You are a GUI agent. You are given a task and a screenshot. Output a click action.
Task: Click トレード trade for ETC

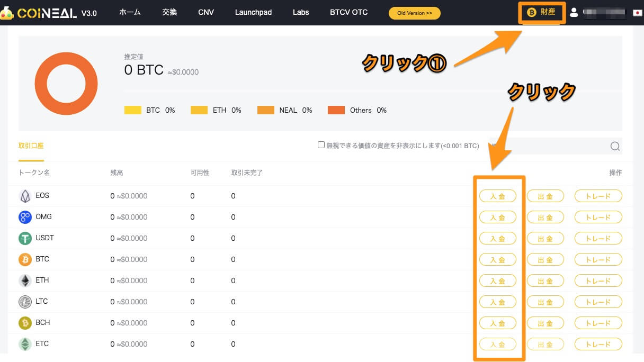click(598, 344)
